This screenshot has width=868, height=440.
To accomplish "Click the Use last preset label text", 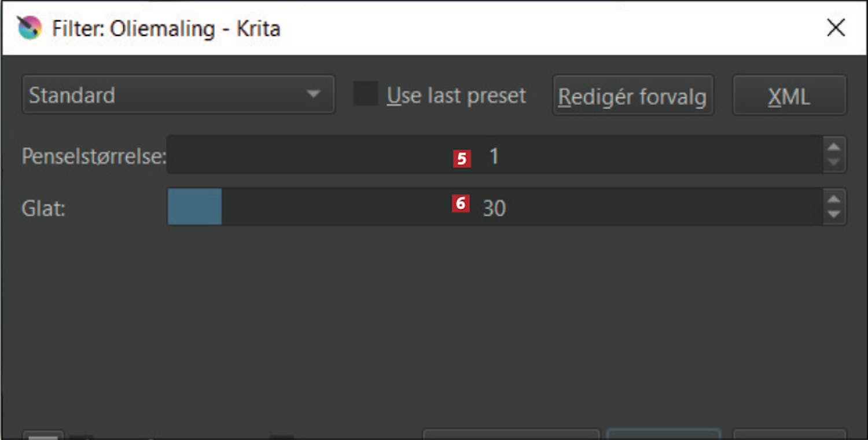I will click(457, 96).
